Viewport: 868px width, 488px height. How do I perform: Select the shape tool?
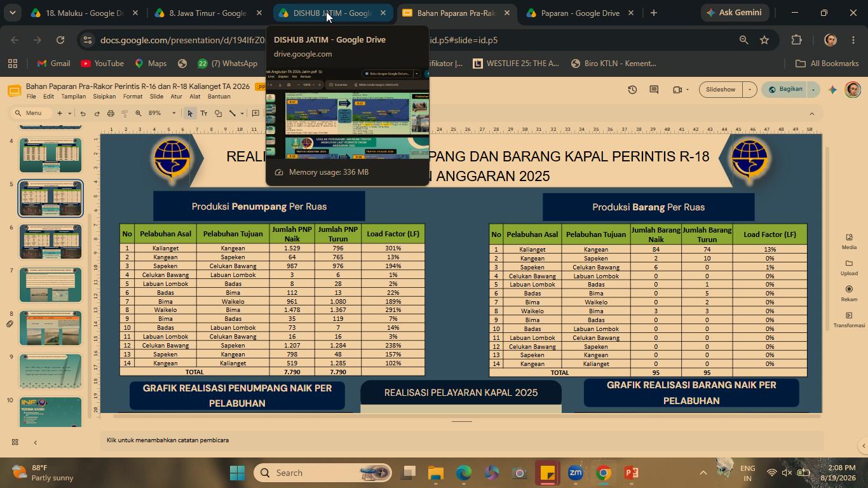218,113
